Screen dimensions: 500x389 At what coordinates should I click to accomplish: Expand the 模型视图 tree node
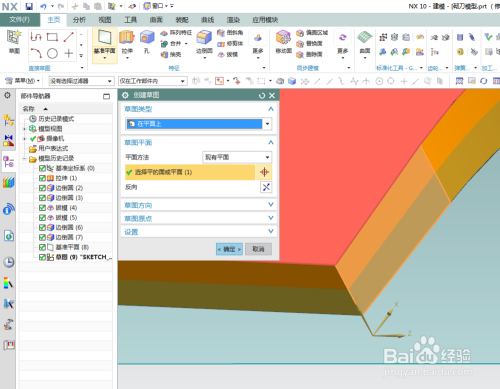(24, 129)
